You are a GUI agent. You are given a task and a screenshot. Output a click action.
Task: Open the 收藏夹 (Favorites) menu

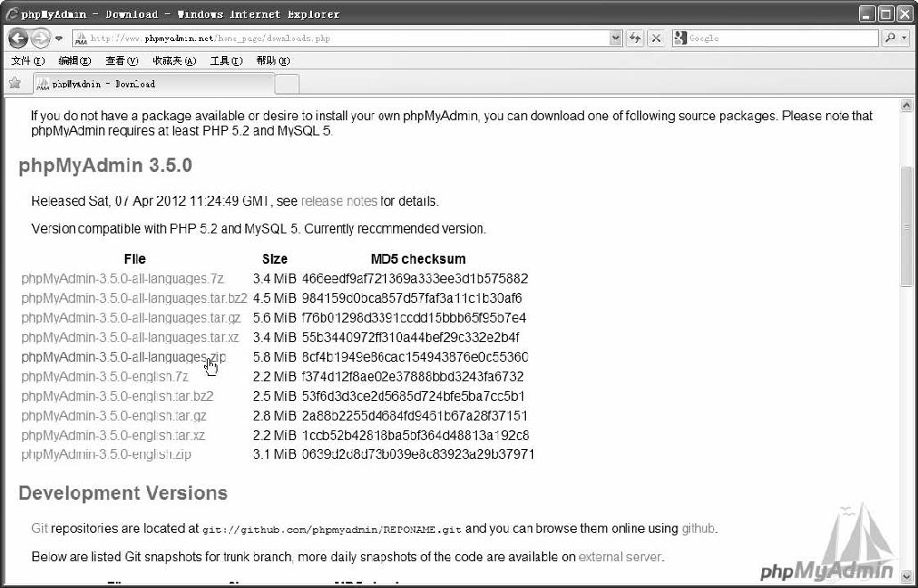tap(175, 61)
